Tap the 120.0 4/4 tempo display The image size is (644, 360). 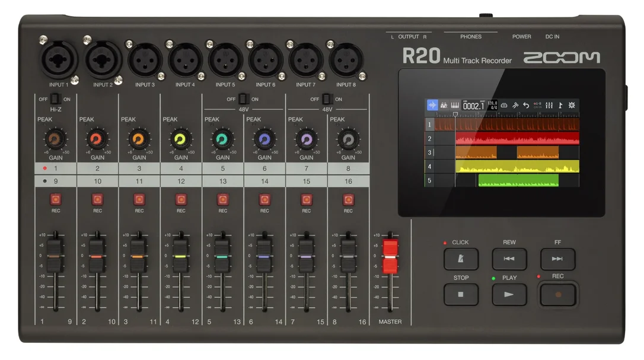492,105
